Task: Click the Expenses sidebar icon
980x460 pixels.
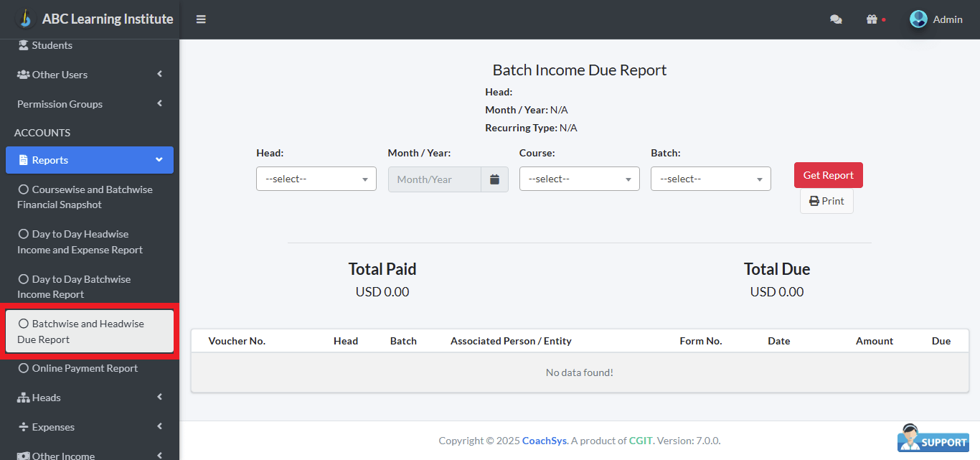Action: click(23, 426)
